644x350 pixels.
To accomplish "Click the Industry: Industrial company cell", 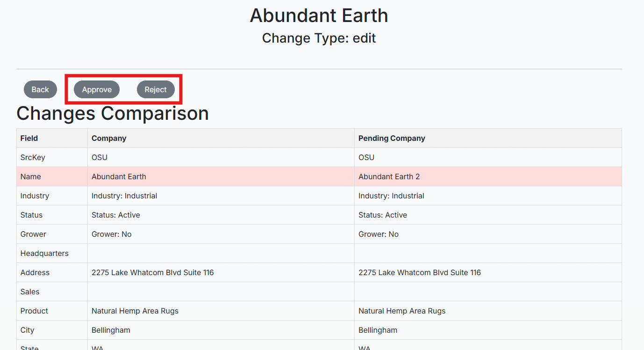I will pyautogui.click(x=221, y=196).
